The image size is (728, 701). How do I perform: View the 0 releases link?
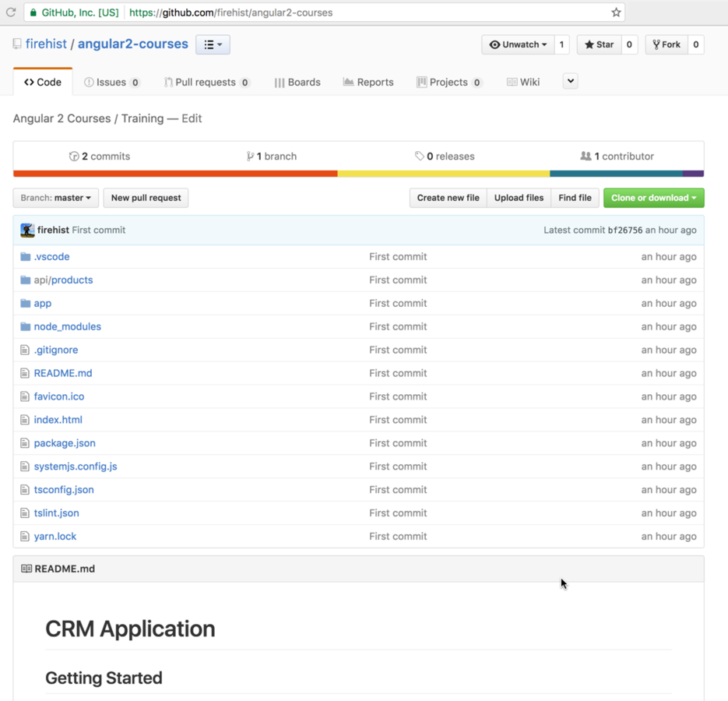coord(445,156)
